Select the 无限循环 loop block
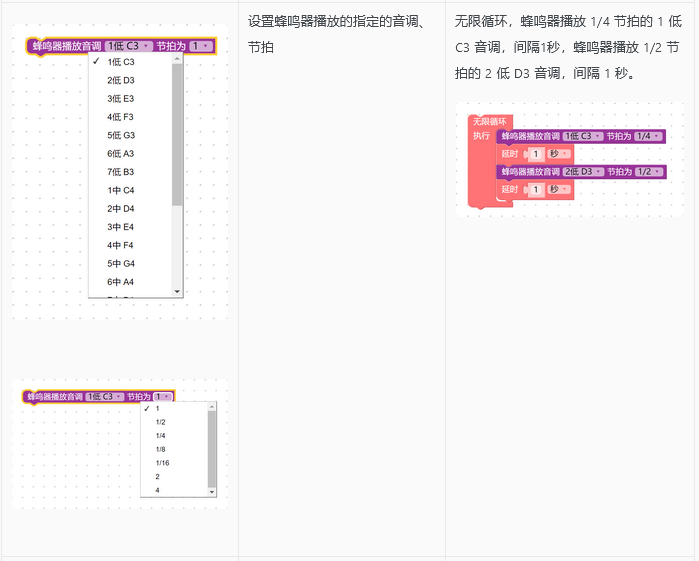This screenshot has height=561, width=699. pos(489,121)
